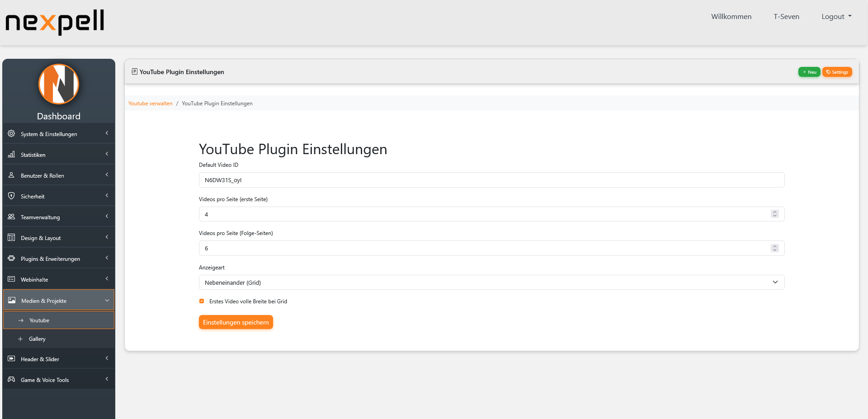The image size is (868, 419).
Task: Click the Design & Layout panel icon
Action: point(11,237)
